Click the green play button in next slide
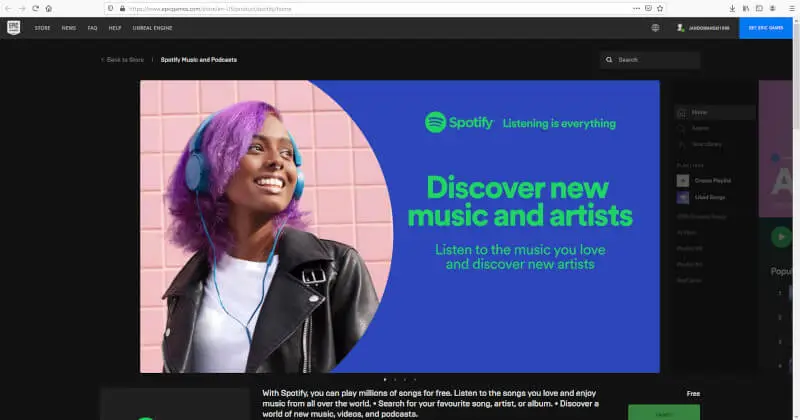Image resolution: width=800 pixels, height=420 pixels. [x=781, y=237]
